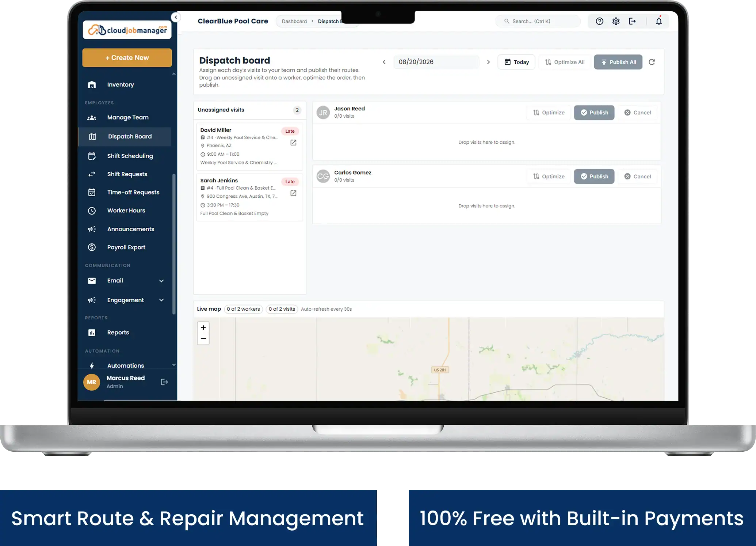
Task: Open the notifications bell
Action: (x=659, y=21)
